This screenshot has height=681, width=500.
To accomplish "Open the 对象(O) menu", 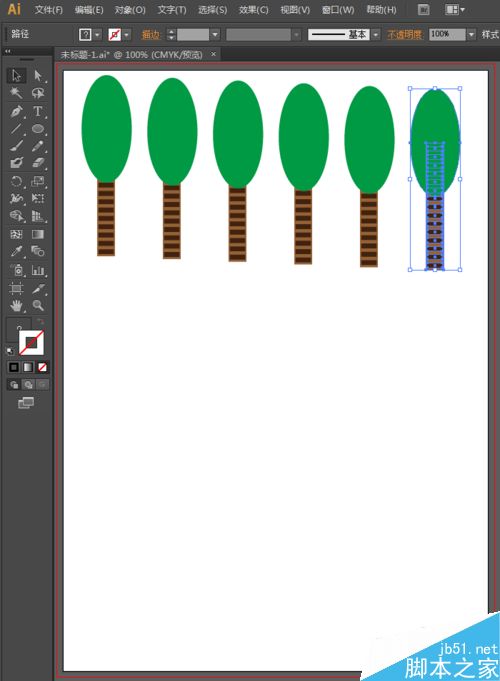I will coord(130,10).
